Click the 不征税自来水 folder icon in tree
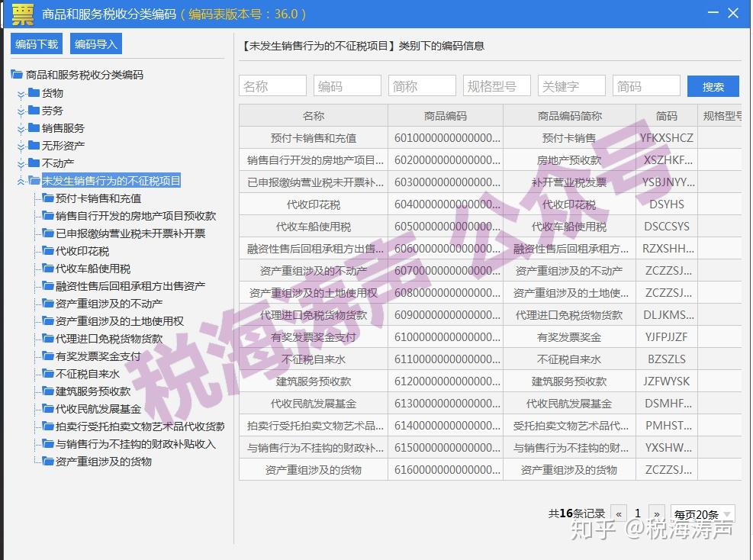This screenshot has width=753, height=560. coord(47,372)
